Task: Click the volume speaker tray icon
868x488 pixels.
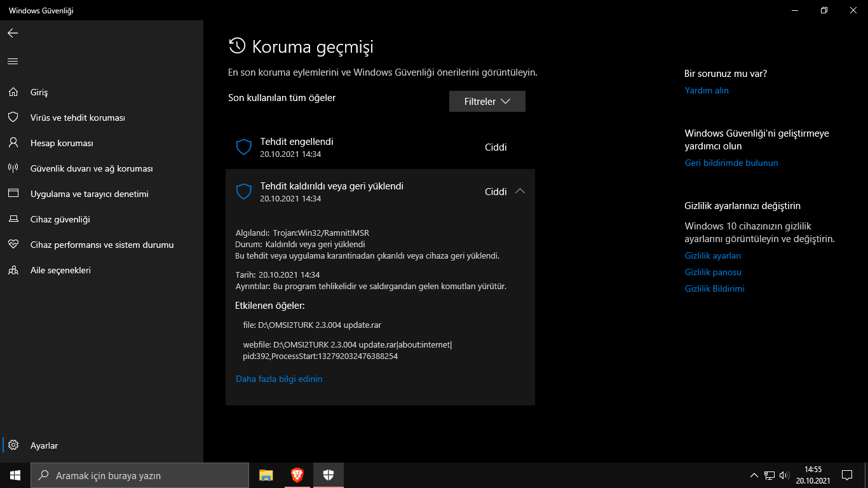Action: point(784,475)
